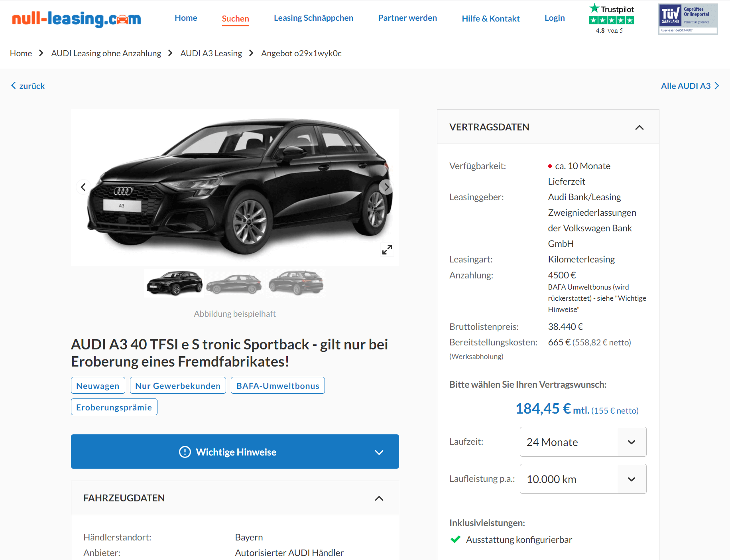Open the Laufleistung 10.000 km dropdown
The image size is (730, 560).
(x=583, y=479)
